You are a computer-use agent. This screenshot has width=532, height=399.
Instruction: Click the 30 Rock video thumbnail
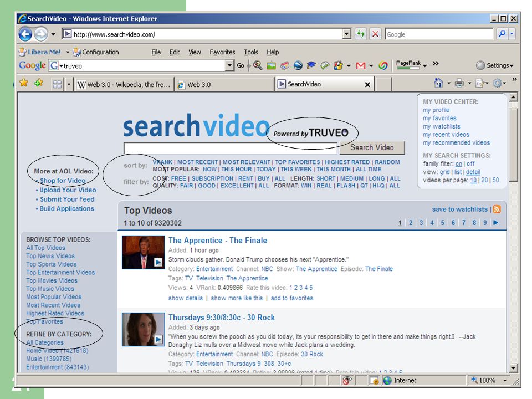tap(143, 329)
